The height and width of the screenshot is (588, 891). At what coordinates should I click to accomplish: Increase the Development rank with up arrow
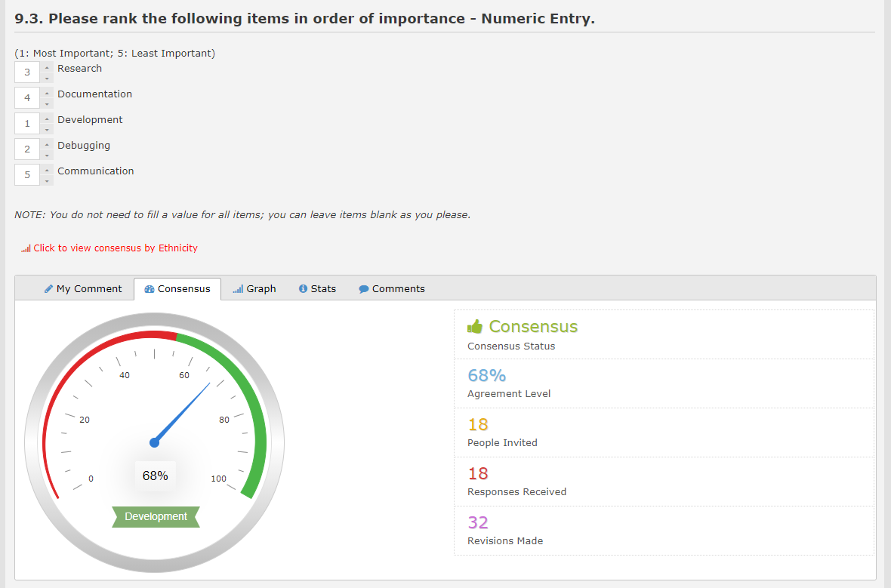coord(47,119)
